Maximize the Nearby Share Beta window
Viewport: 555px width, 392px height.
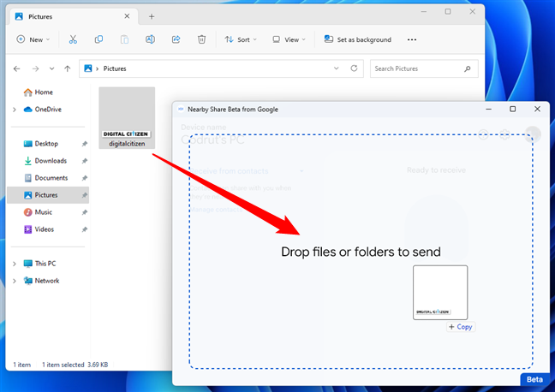[512, 109]
